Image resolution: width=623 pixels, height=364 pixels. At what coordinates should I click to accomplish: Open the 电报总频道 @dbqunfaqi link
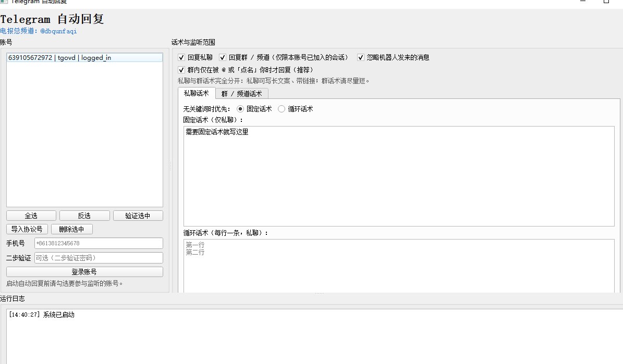click(39, 31)
